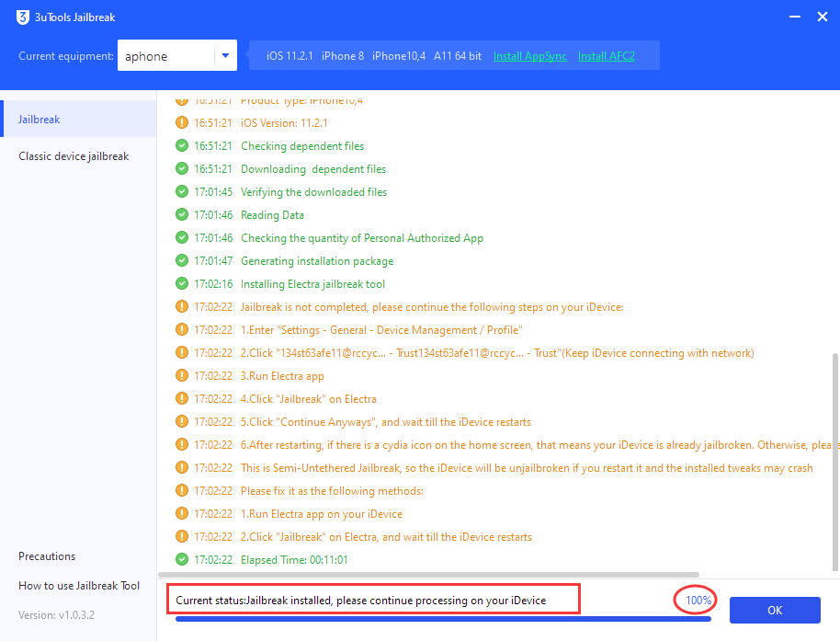The height and width of the screenshot is (641, 840).
Task: Click log line 5.Click "Continue Anyways"
Action: click(386, 422)
